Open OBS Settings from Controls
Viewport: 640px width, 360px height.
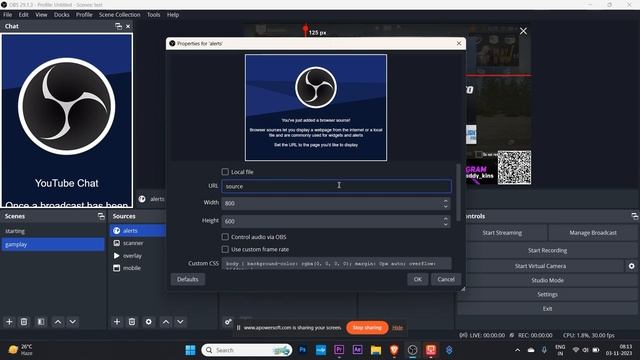(x=547, y=294)
